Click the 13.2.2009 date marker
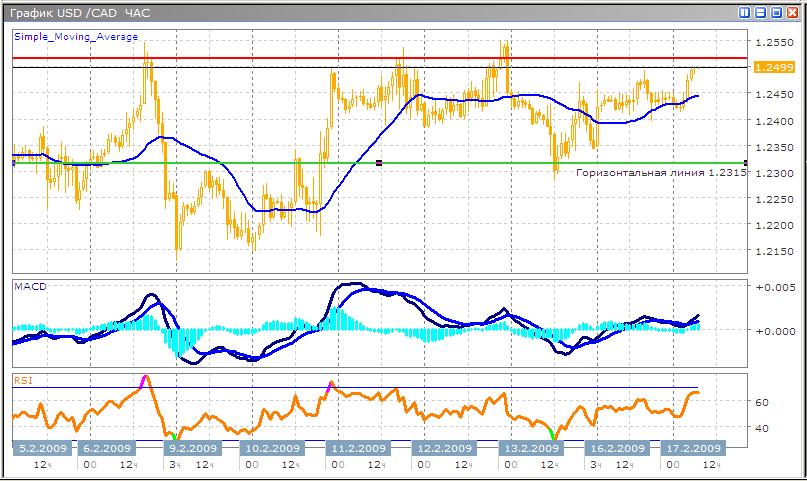 click(x=528, y=448)
